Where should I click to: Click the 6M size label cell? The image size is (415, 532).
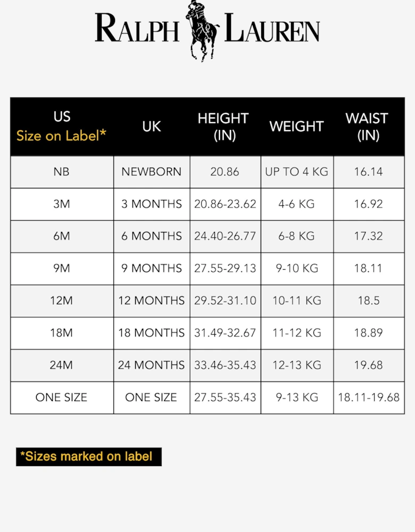click(62, 236)
